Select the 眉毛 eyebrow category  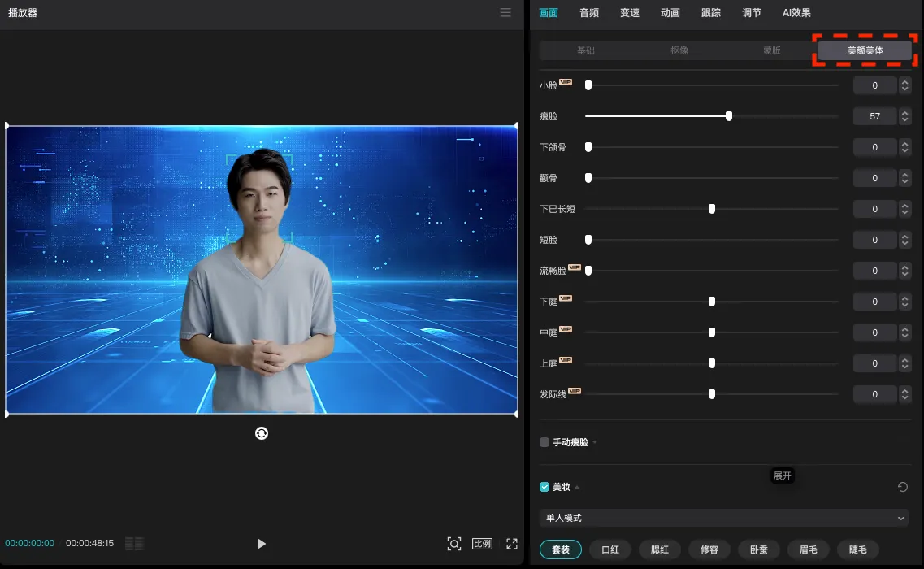point(808,549)
